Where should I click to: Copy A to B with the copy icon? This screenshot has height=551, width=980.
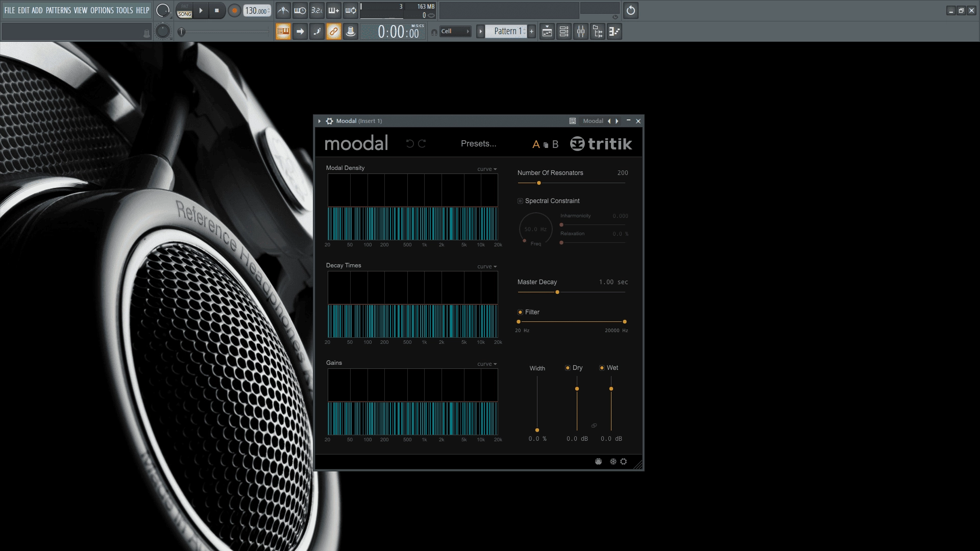click(546, 145)
